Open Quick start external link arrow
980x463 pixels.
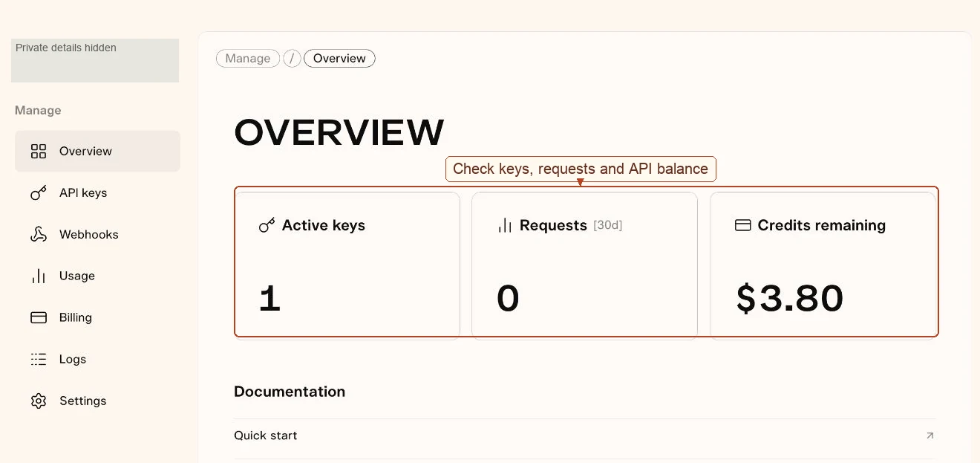click(x=930, y=436)
